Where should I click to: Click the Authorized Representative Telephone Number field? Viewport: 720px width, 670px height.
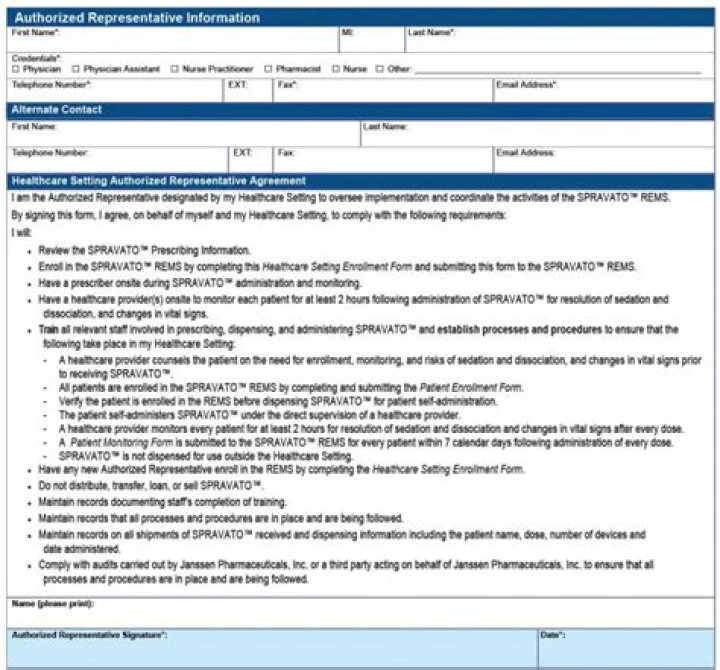(x=115, y=94)
